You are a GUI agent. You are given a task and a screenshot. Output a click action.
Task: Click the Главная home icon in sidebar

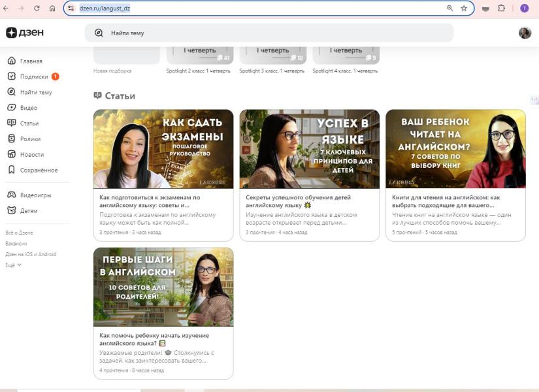click(11, 61)
